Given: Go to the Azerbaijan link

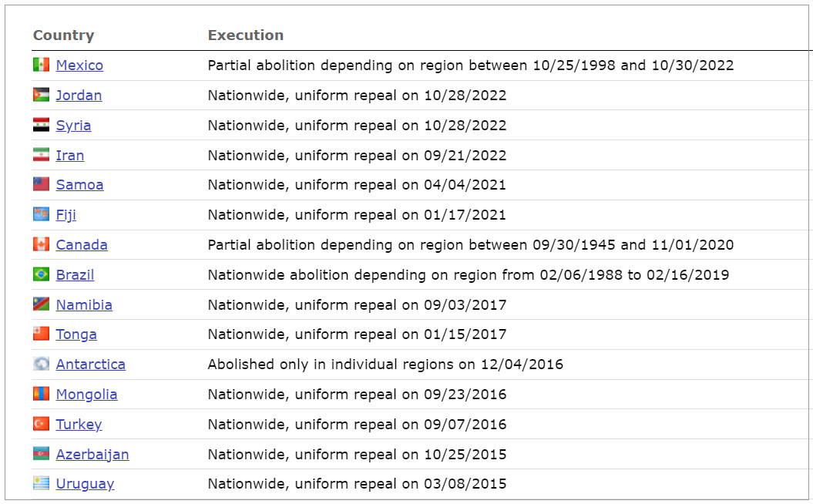Looking at the screenshot, I should pos(92,455).
